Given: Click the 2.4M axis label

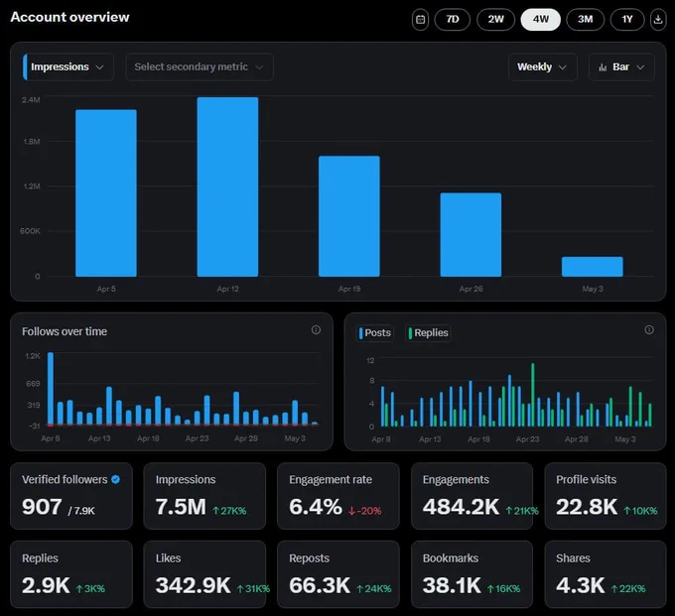Looking at the screenshot, I should pyautogui.click(x=31, y=100).
